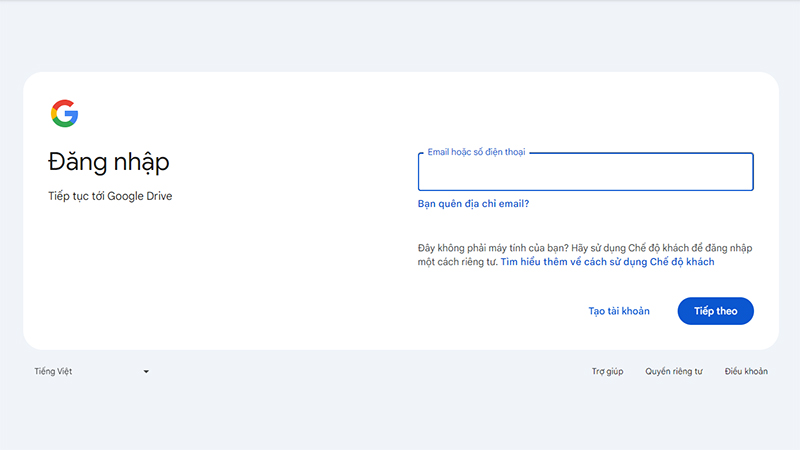The height and width of the screenshot is (450, 800).
Task: Click the 'Tiếp tục tới Google Drive' subtitle
Action: click(110, 196)
